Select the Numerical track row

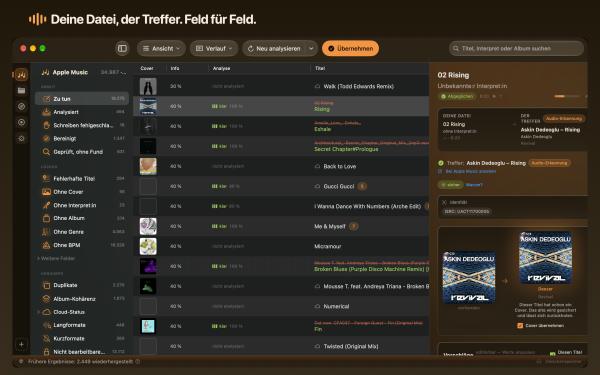click(x=281, y=307)
